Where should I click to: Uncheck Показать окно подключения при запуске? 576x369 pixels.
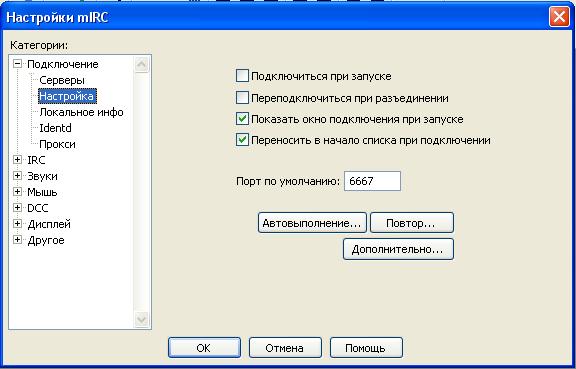[x=242, y=119]
